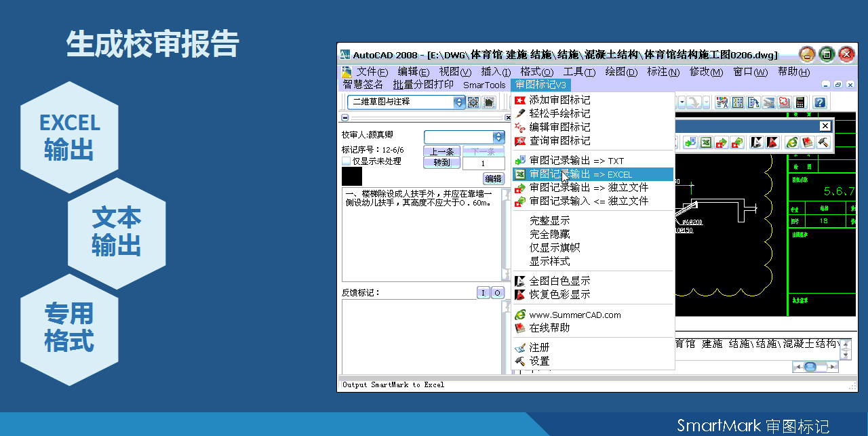This screenshot has height=436, width=868.
Task: Click the red help book icon
Action: coord(807,142)
